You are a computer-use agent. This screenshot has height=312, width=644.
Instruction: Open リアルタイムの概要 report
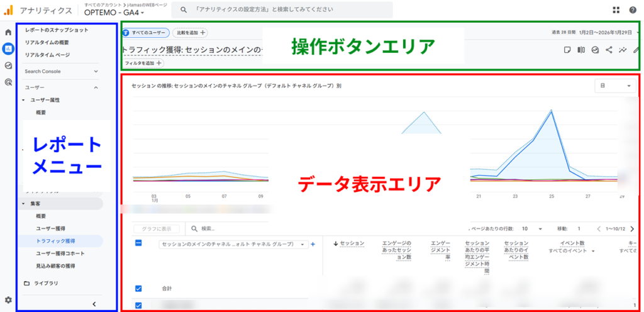pos(47,42)
